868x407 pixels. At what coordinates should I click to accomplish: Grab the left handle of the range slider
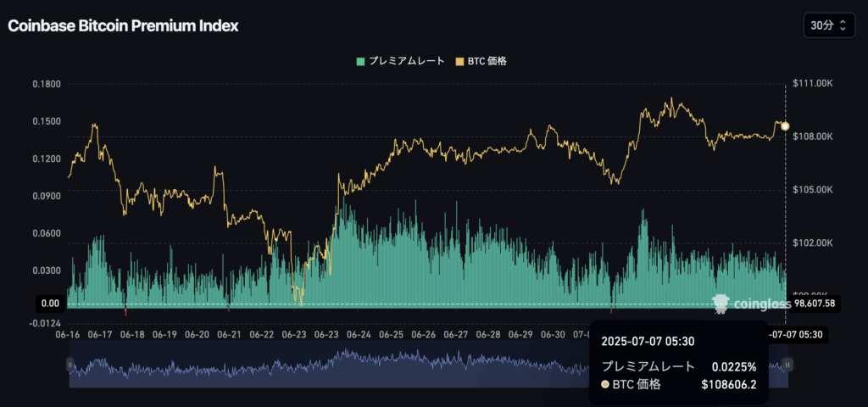click(x=70, y=365)
